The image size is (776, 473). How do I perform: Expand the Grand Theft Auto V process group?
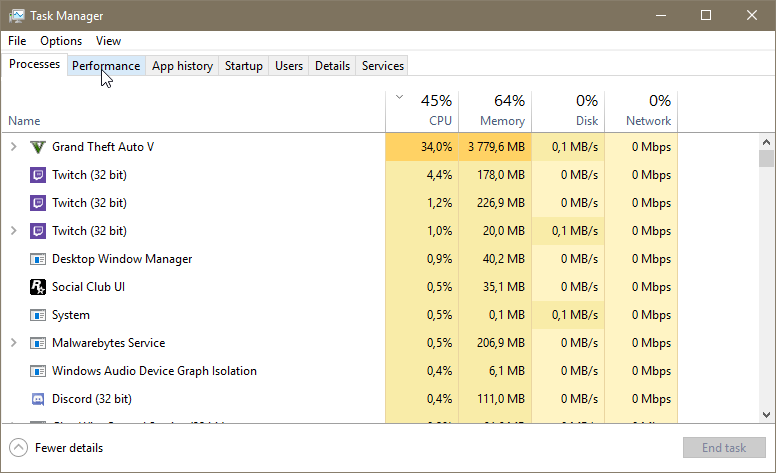[x=14, y=147]
